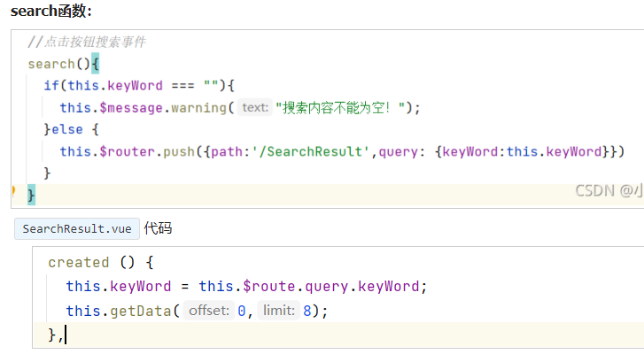Click the light bulb icon in the gutter
Screen dimensions: 644x354
(13, 191)
